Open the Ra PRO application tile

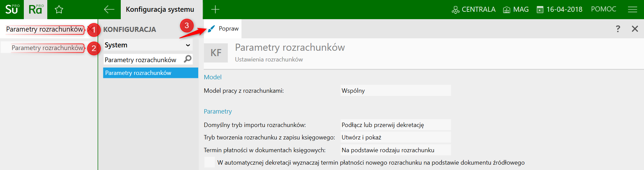pyautogui.click(x=36, y=9)
